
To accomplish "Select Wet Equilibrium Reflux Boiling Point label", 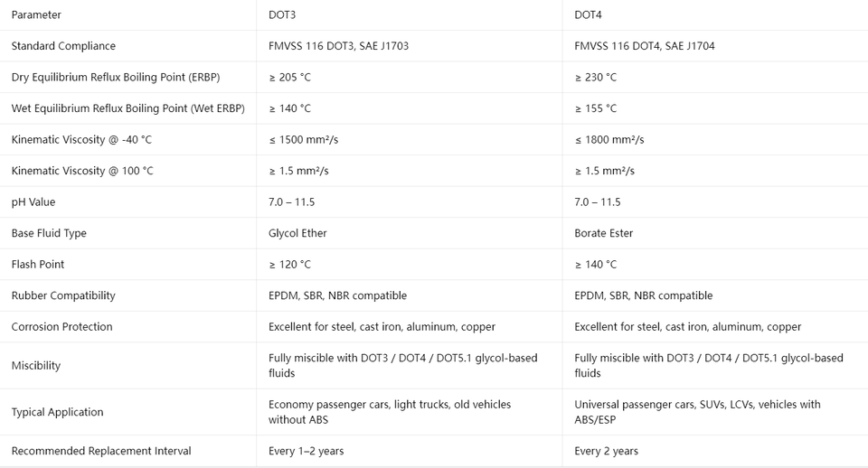I will 127,108.
